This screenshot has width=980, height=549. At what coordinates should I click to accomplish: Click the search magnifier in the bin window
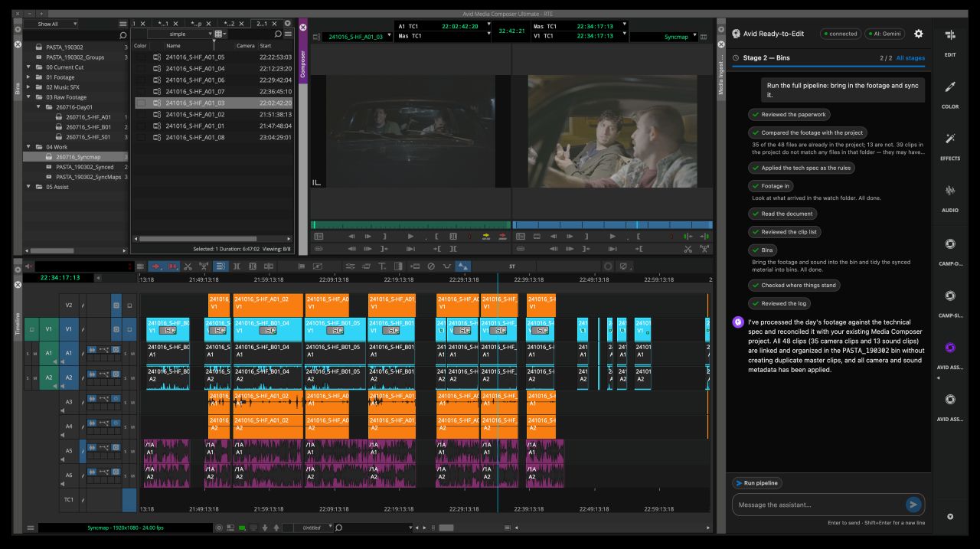[278, 34]
